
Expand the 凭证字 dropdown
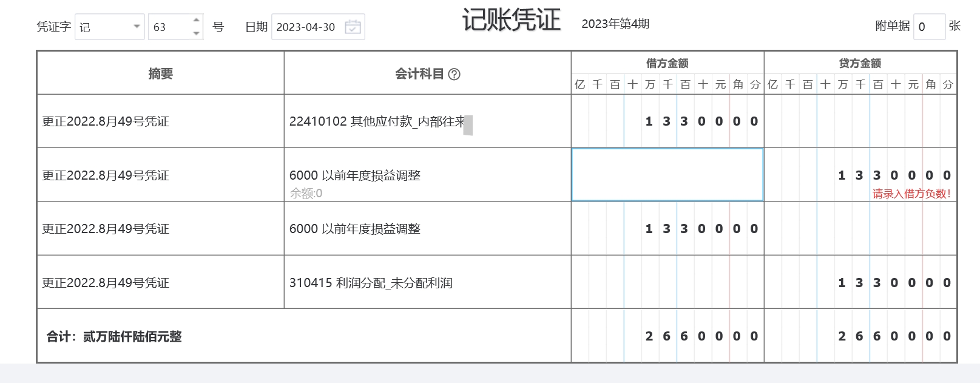pos(137,27)
